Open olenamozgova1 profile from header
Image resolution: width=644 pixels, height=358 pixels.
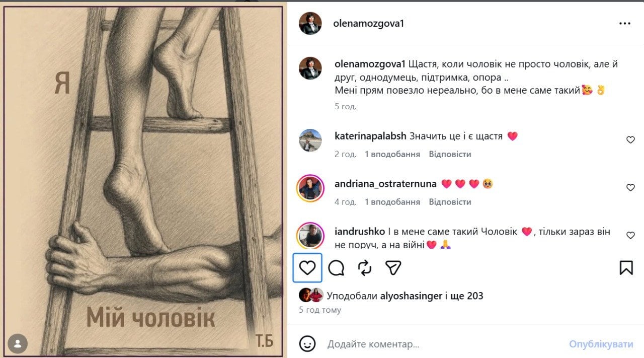point(368,24)
